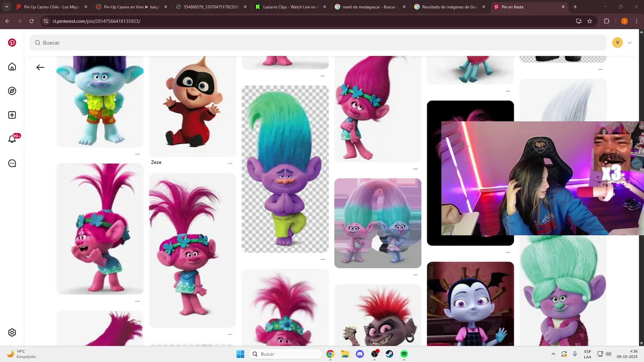Show hidden system tray icons chevron
This screenshot has height=362, width=644.
[x=553, y=354]
